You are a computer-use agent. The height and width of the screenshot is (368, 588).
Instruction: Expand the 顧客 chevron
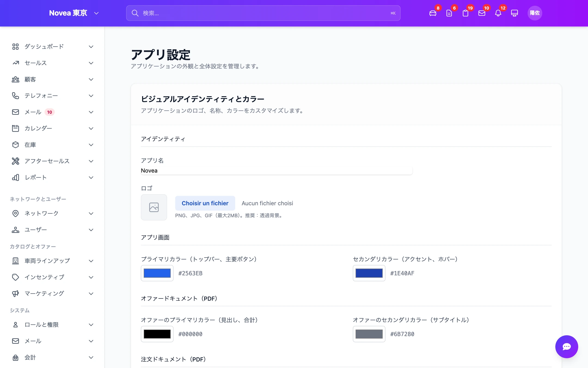click(91, 79)
